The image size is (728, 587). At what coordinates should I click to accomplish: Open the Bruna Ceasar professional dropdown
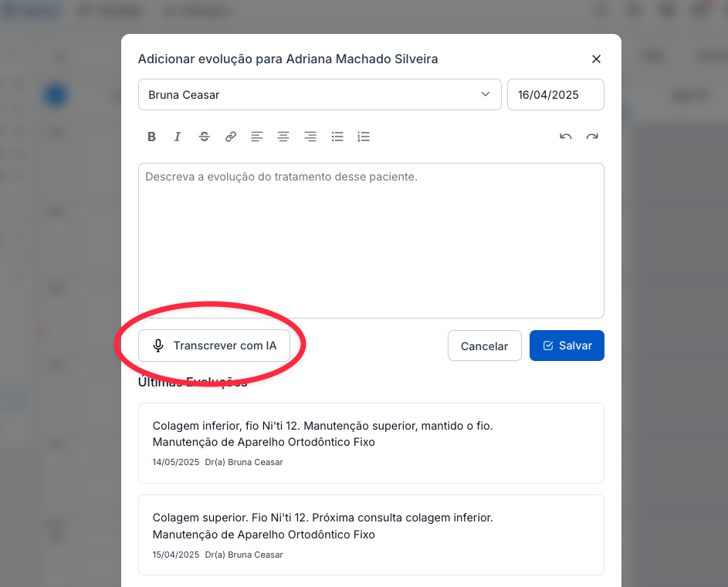click(320, 95)
